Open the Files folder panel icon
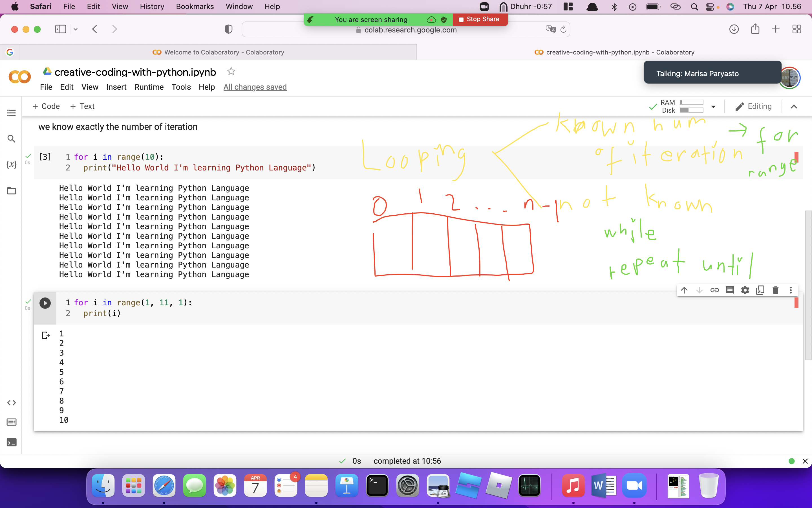The image size is (812, 508). click(11, 191)
